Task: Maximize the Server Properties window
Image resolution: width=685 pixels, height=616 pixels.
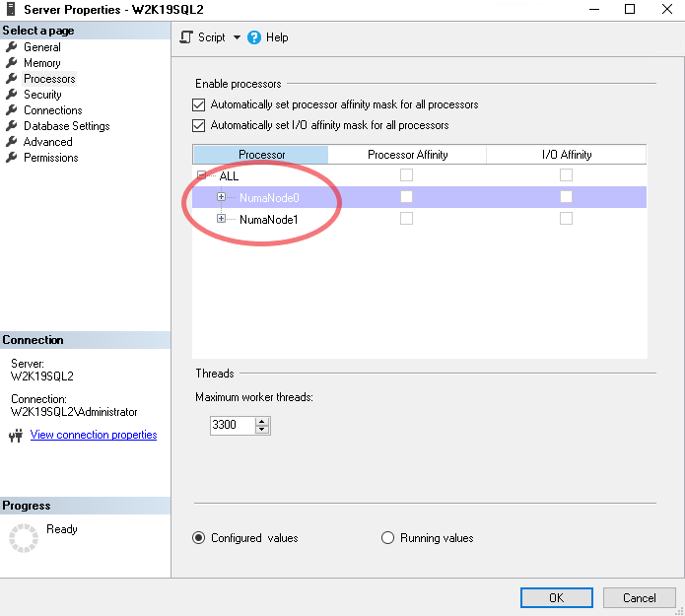Action: 630,9
